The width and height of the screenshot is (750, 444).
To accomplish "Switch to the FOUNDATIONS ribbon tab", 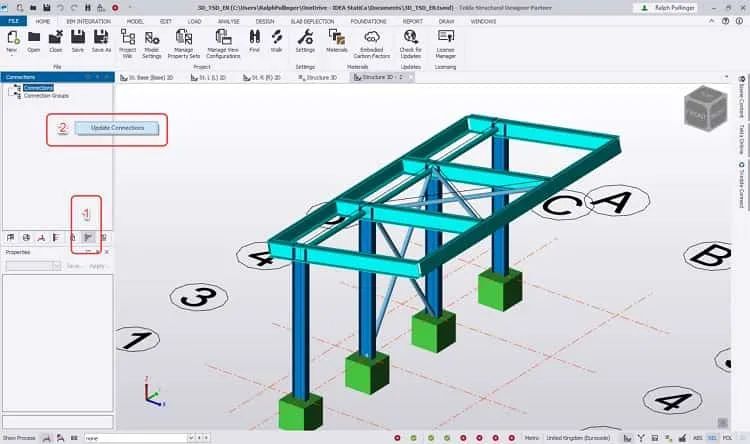I will click(368, 22).
